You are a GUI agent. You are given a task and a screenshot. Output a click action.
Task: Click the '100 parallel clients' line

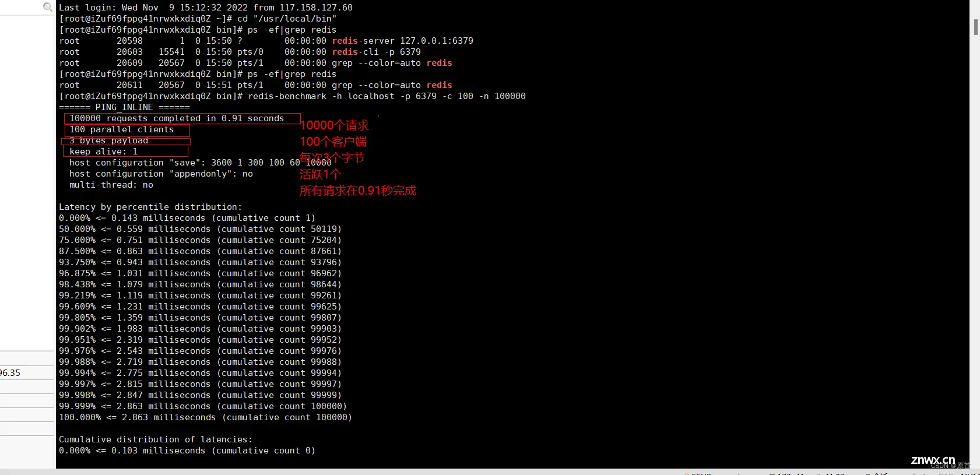click(122, 129)
